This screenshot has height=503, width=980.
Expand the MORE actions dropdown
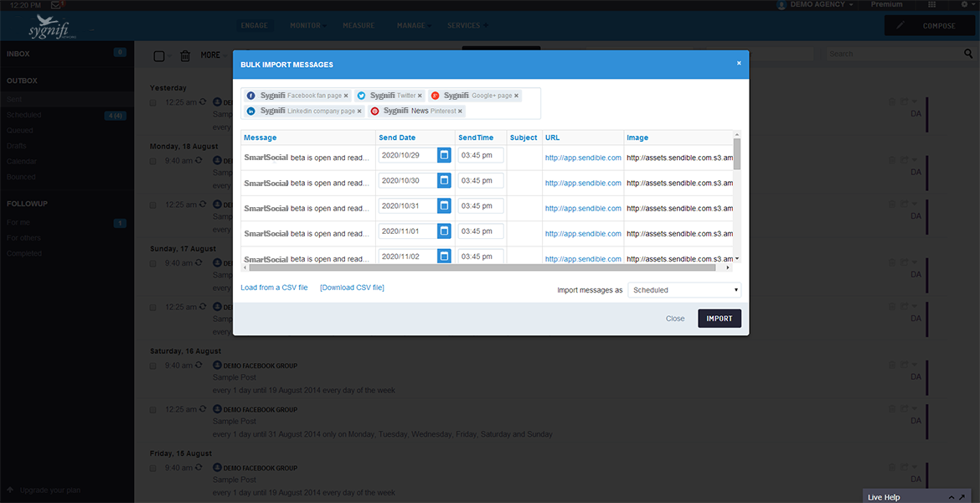coord(214,55)
